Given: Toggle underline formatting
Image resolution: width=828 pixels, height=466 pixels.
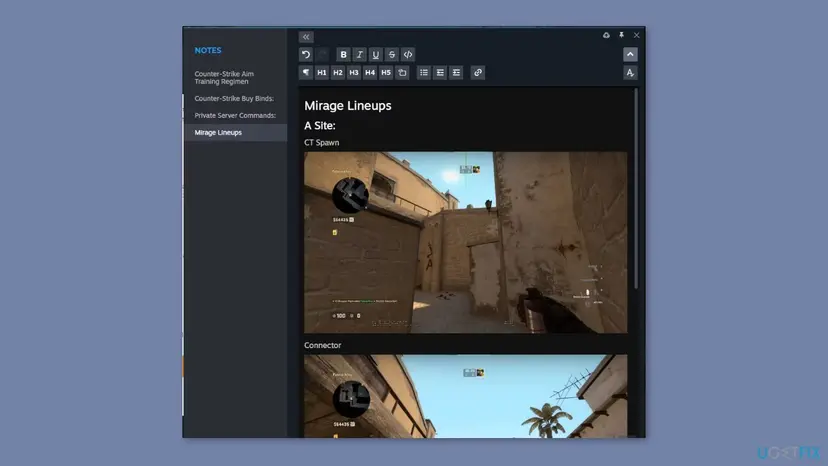Looking at the screenshot, I should (375, 54).
